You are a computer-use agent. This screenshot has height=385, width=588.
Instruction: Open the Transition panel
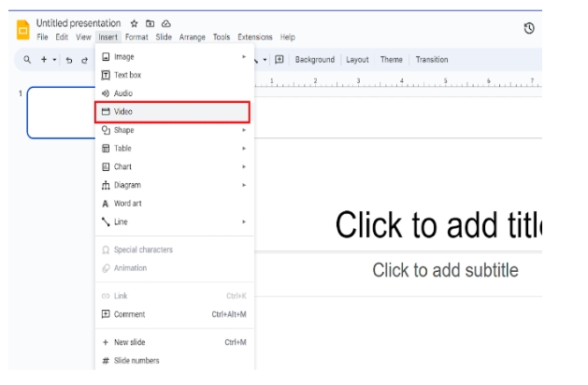click(x=432, y=60)
